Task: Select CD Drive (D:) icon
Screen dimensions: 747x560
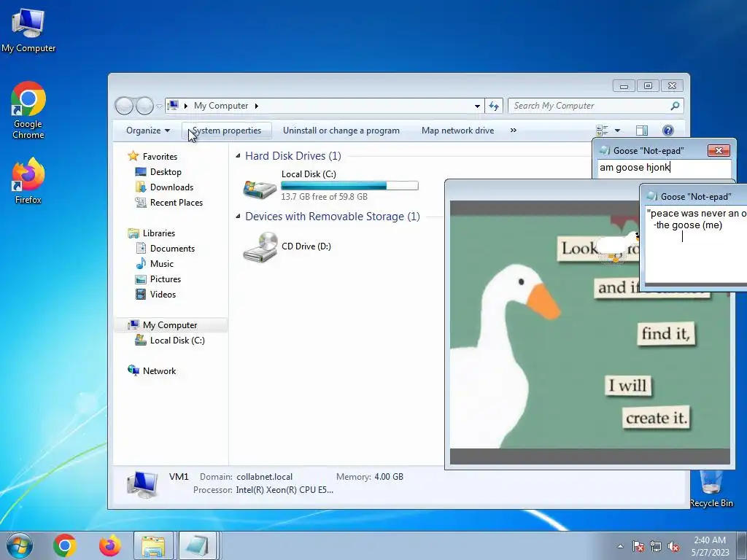Action: [260, 246]
